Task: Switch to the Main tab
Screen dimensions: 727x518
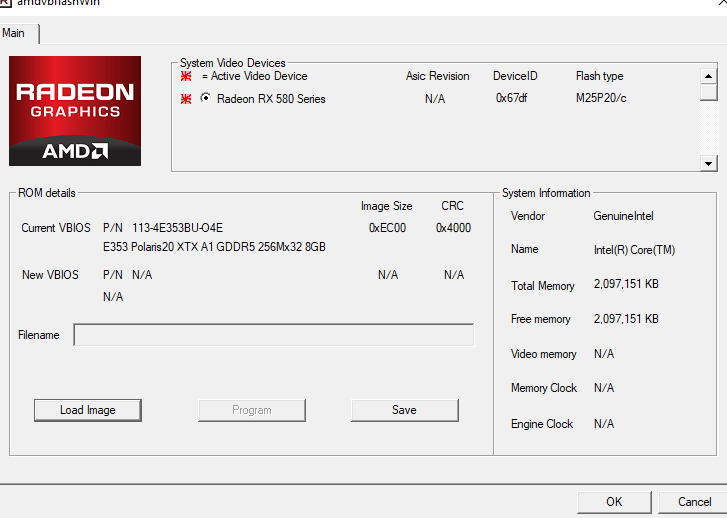Action: (x=19, y=33)
